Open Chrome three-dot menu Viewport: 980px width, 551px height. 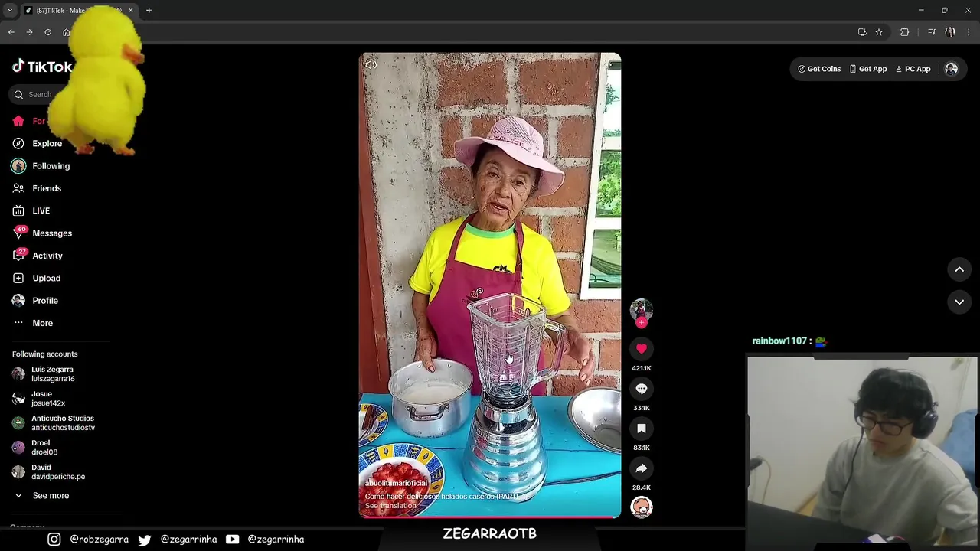pos(969,32)
